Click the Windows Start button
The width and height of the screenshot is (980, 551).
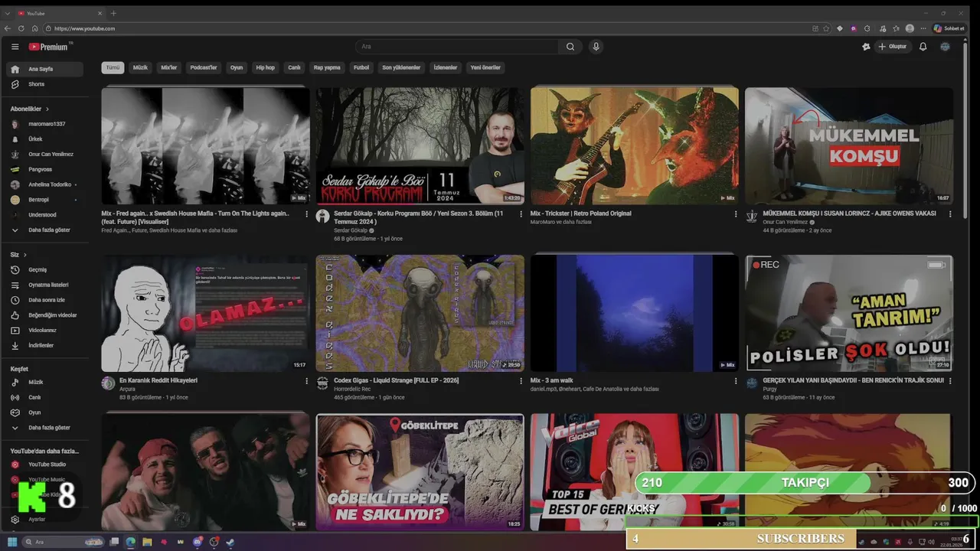11,542
